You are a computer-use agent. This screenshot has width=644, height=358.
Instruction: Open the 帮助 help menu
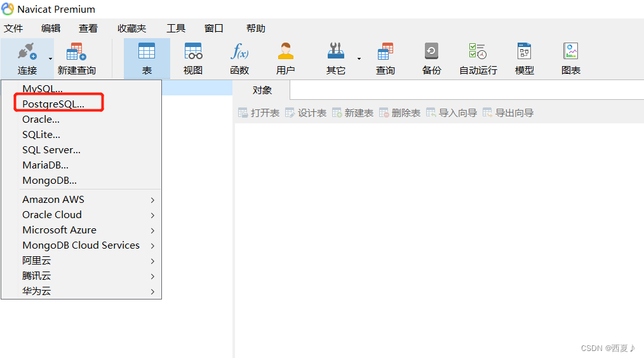(x=256, y=29)
